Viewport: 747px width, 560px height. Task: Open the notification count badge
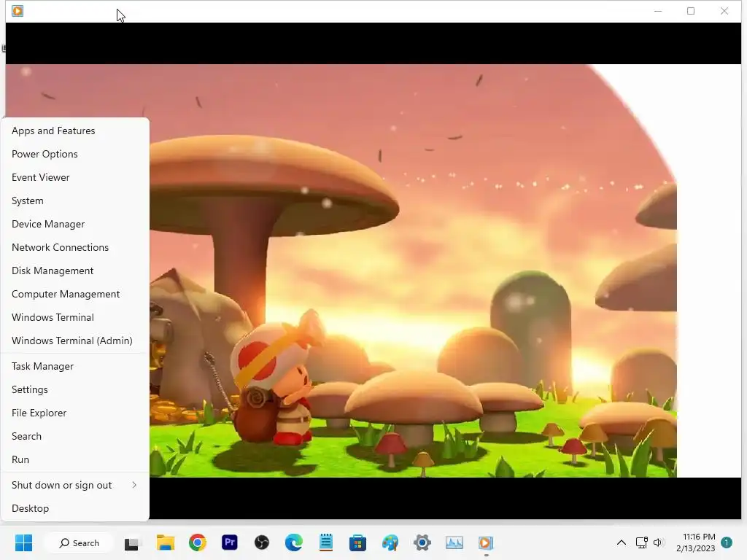click(x=727, y=542)
